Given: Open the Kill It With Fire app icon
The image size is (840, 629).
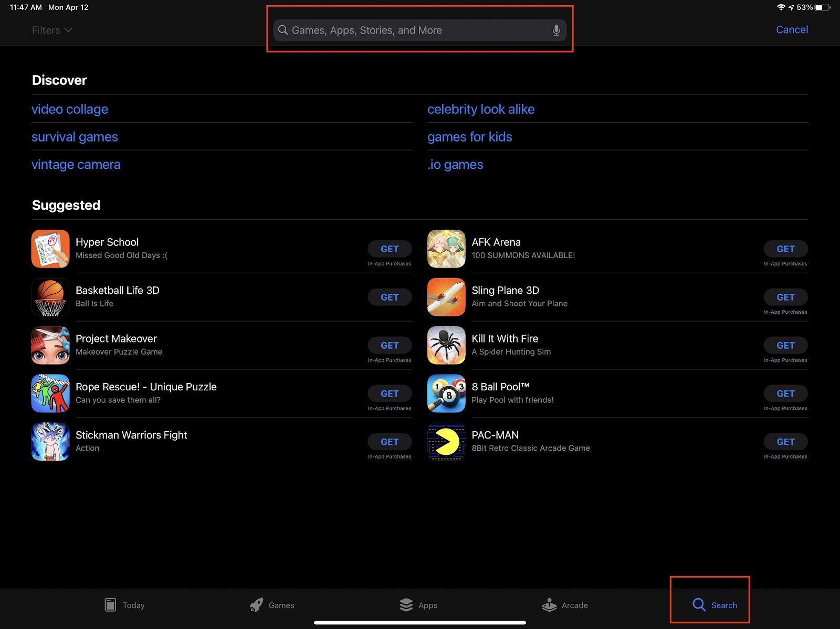Looking at the screenshot, I should [x=446, y=345].
